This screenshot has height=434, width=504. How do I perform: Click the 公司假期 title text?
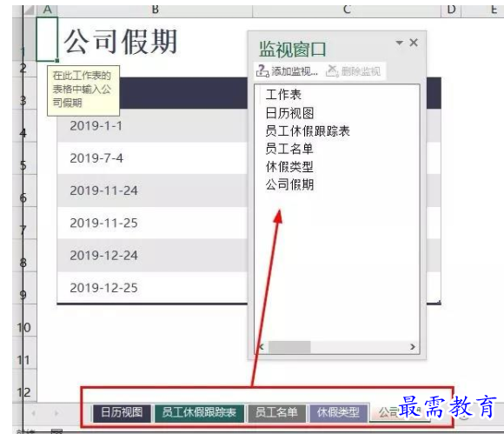[121, 42]
